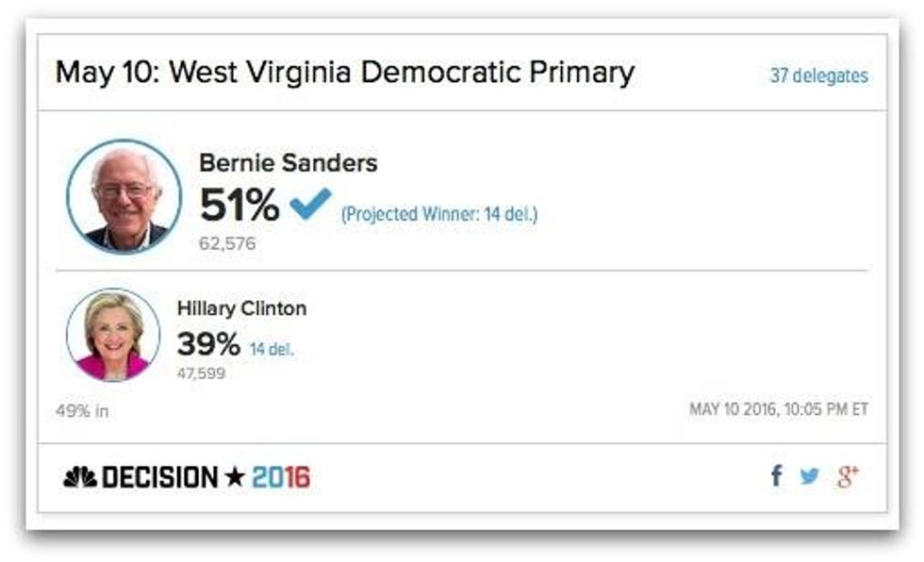924x562 pixels.
Task: Click the 49% in reporting label
Action: tap(82, 410)
